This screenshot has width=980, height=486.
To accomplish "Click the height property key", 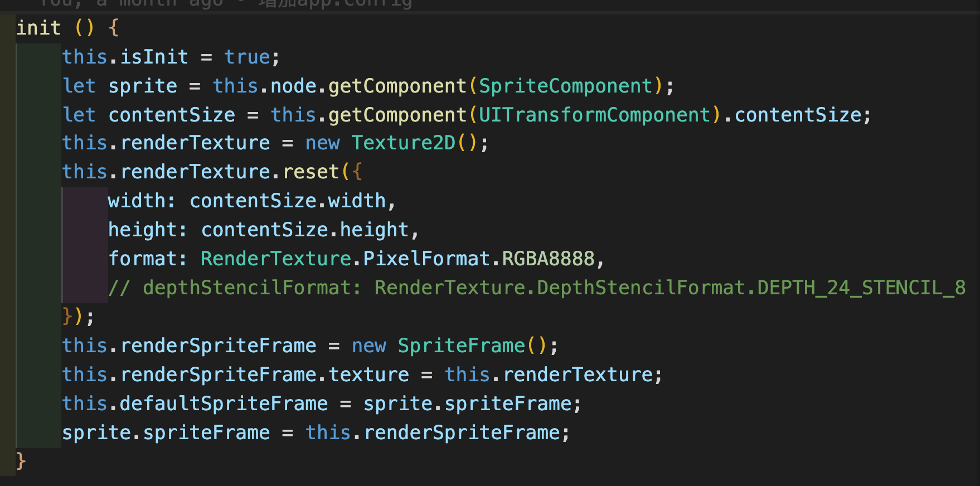I will coord(143,230).
